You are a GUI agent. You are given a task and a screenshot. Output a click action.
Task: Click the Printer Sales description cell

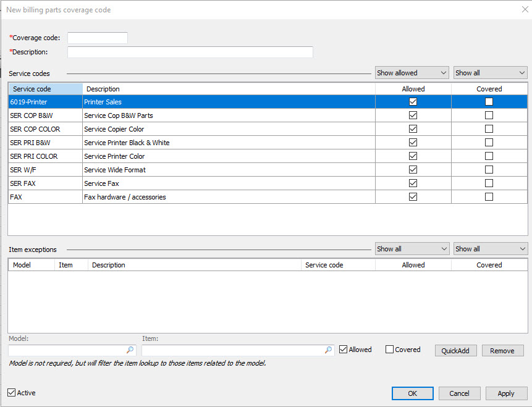coord(229,102)
